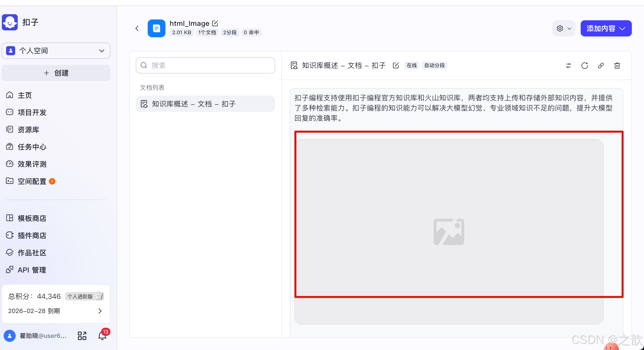Open the 扣子 logo icon
Screen dimensions: 644x350
point(10,22)
